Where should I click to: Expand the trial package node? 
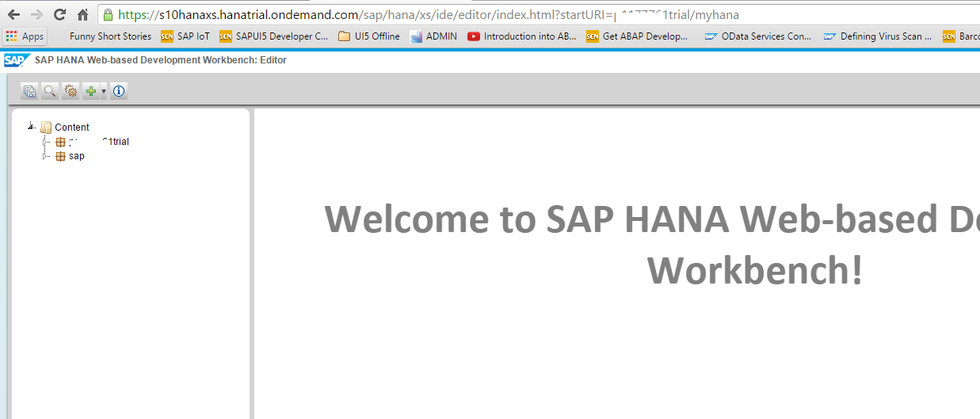tap(45, 142)
